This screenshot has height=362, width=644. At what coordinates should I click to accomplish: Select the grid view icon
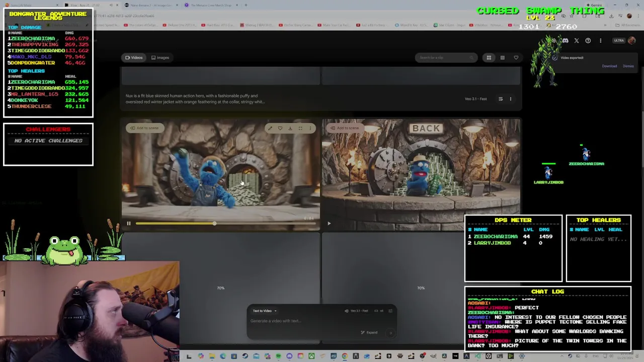[489, 58]
